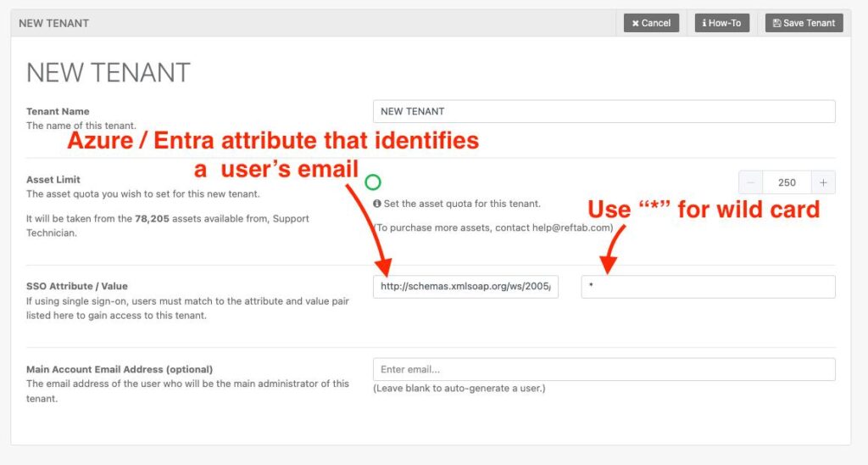Viewport: 868px width, 465px height.
Task: Decrease asset limit with minus button
Action: 751,182
